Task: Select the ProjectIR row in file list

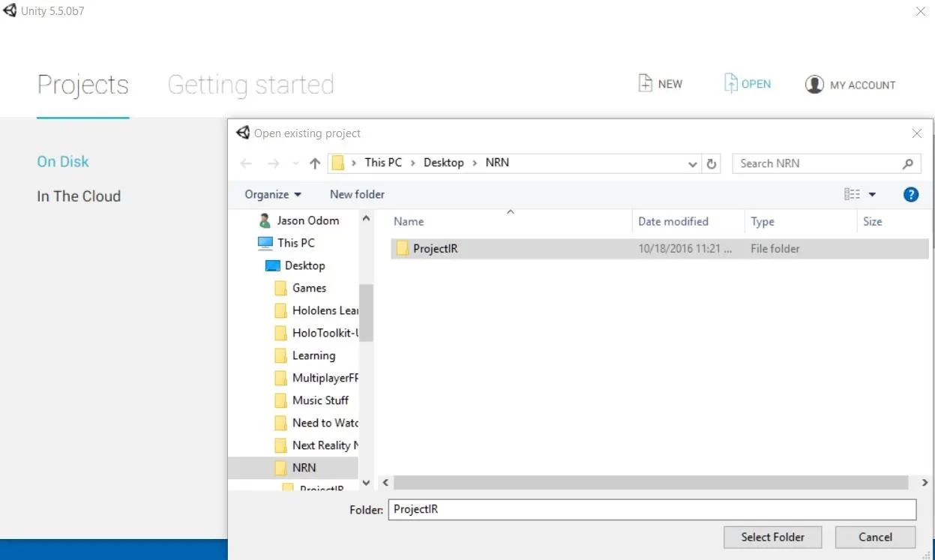Action: pyautogui.click(x=659, y=249)
